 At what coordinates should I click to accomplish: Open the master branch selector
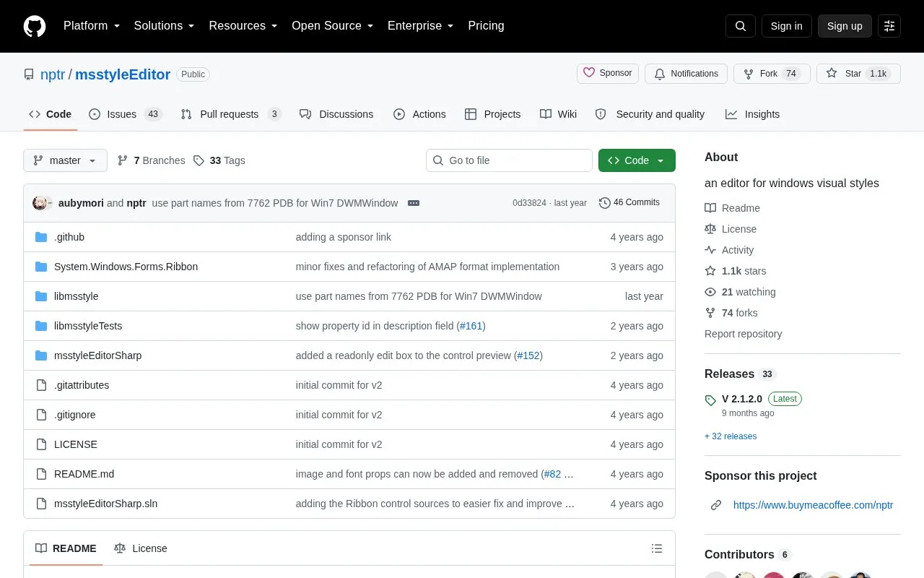[x=65, y=160]
